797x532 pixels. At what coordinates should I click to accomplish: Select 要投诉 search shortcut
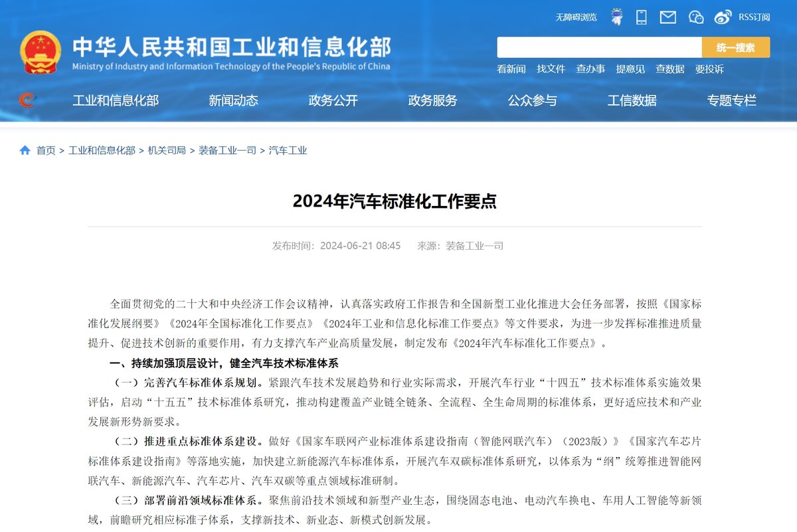click(709, 69)
